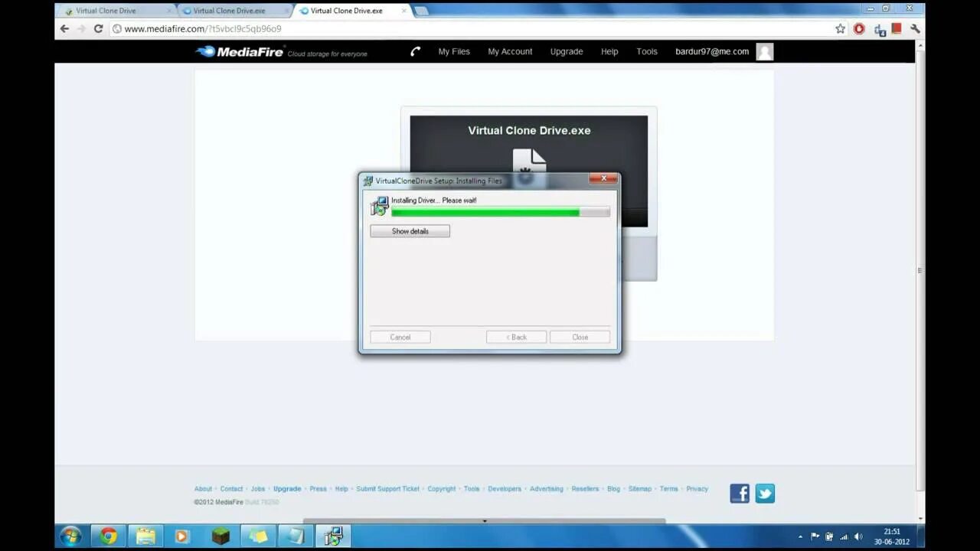This screenshot has width=980, height=551.
Task: Open the footer Tools link
Action: tap(472, 488)
